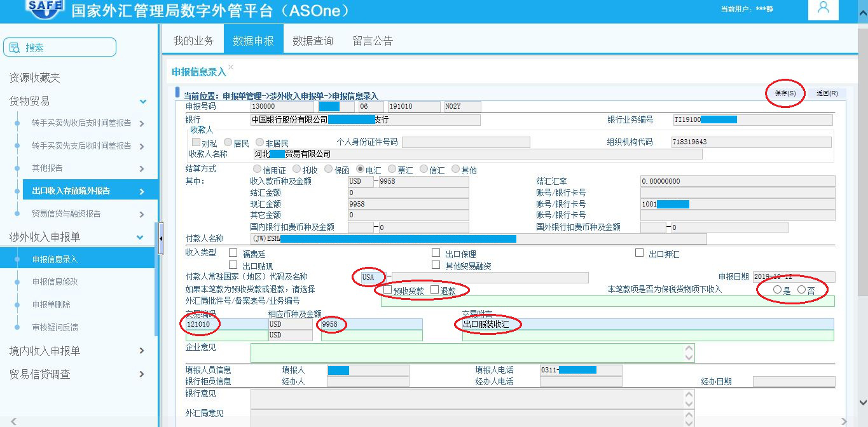Open 申报信息修改 in sidebar

click(x=55, y=281)
